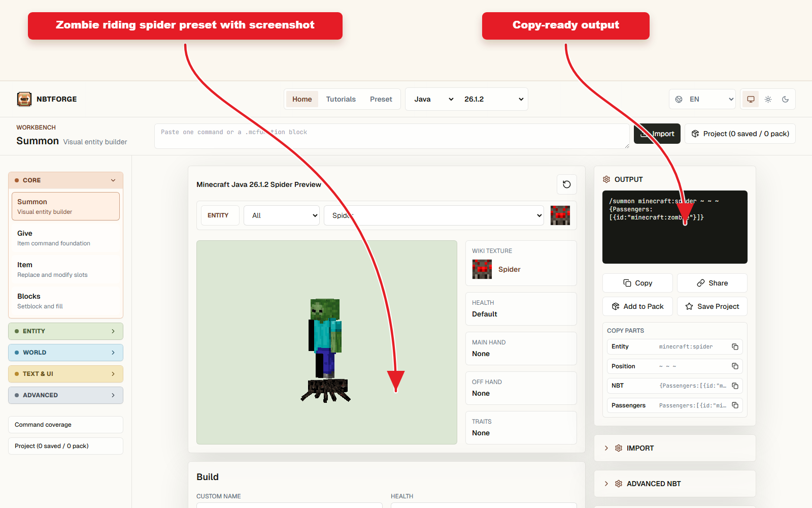
Task: Copy the Entity part minecraft:spider
Action: [735, 346]
